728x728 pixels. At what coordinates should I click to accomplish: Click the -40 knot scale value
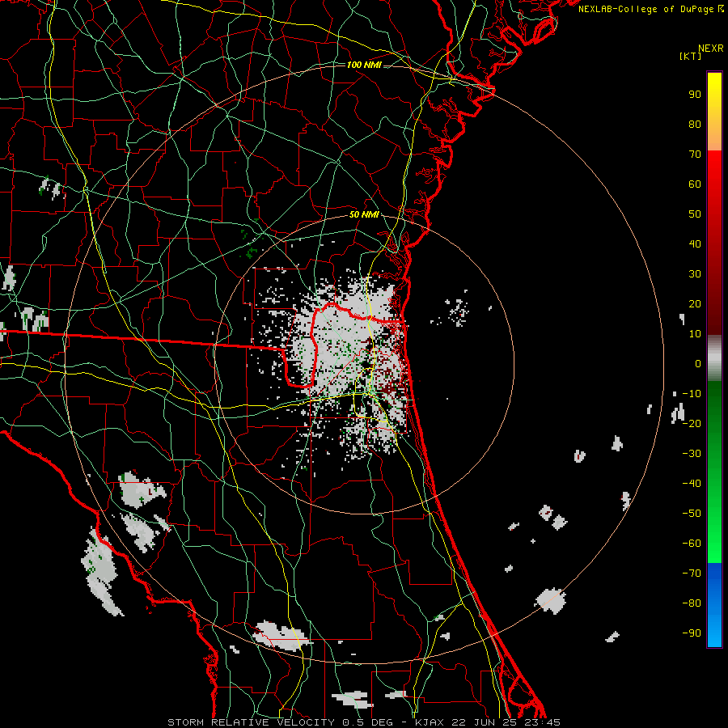pos(692,484)
